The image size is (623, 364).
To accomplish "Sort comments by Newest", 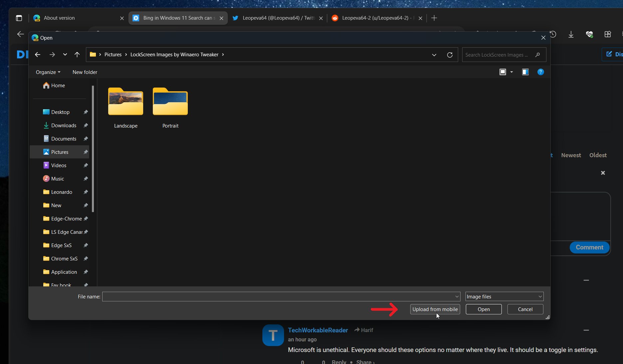I will click(x=571, y=155).
